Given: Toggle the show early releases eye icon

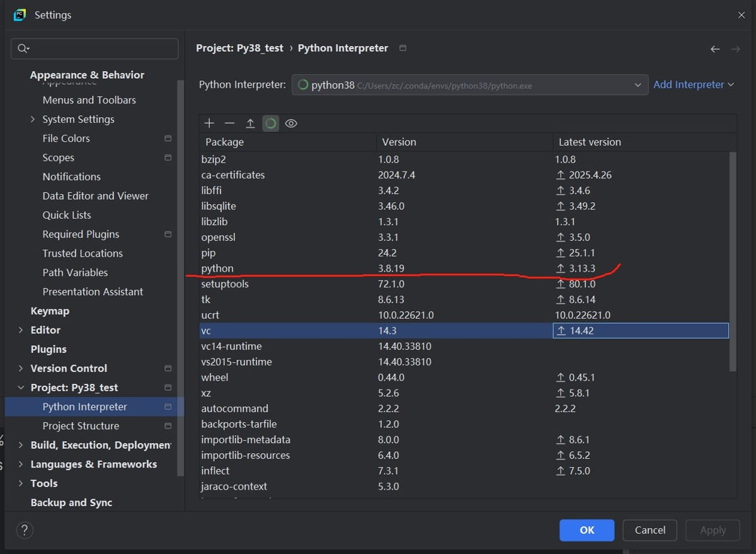Looking at the screenshot, I should coord(290,124).
